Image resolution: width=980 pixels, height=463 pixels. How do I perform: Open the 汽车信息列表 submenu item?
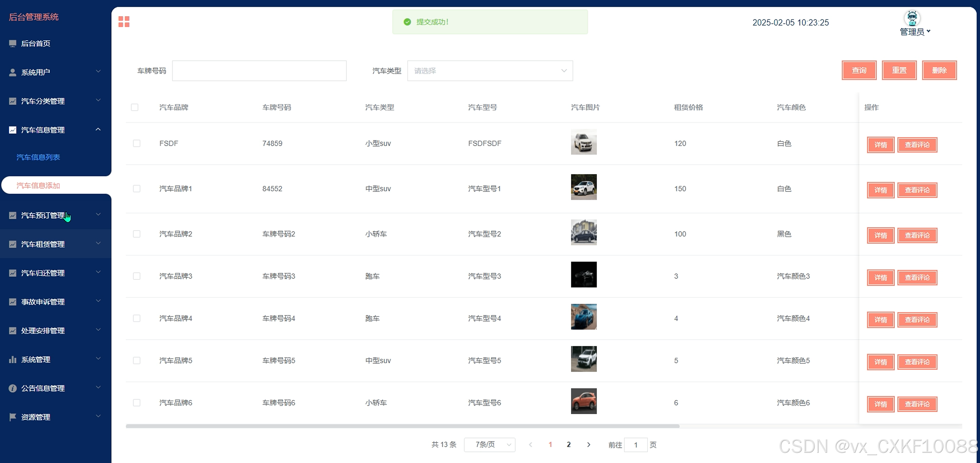[x=38, y=157]
